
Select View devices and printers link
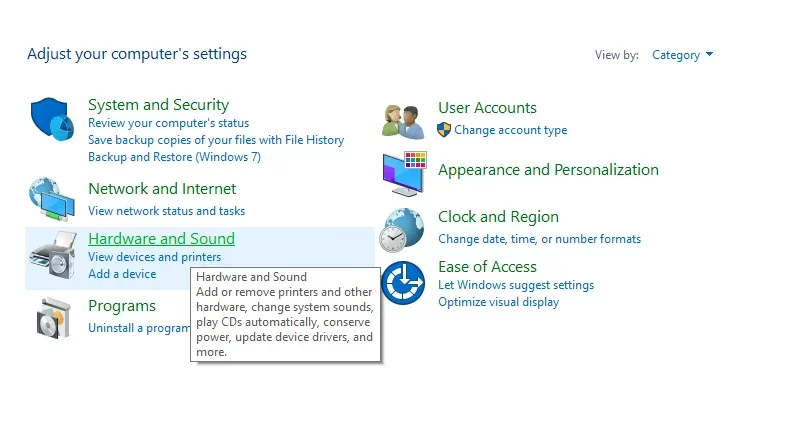155,257
